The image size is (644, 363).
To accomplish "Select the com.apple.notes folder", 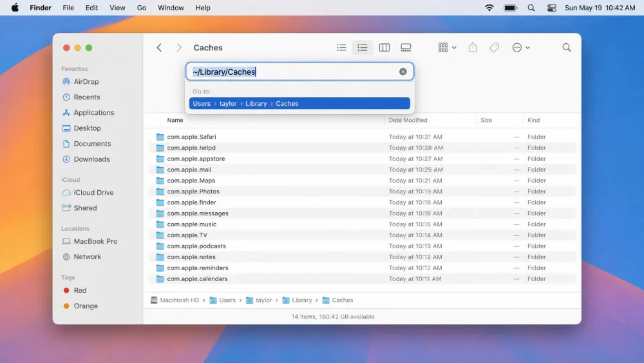I will 362,257.
